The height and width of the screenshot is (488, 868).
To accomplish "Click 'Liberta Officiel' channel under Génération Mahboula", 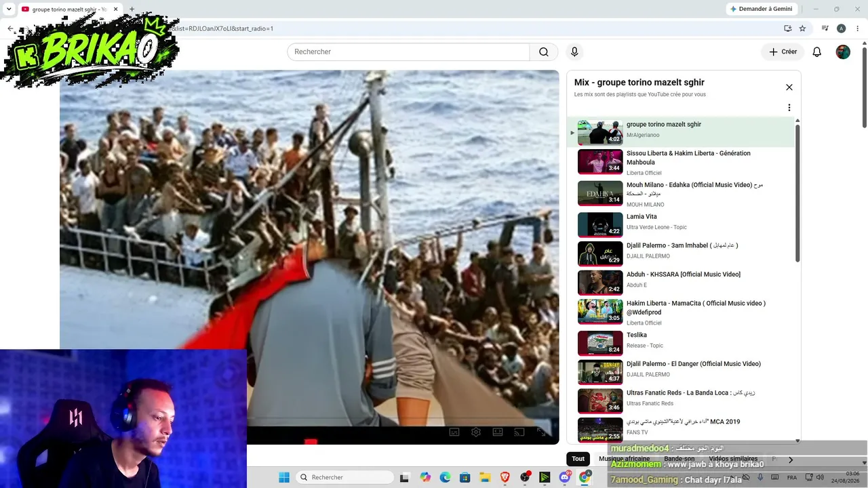I will pyautogui.click(x=644, y=173).
